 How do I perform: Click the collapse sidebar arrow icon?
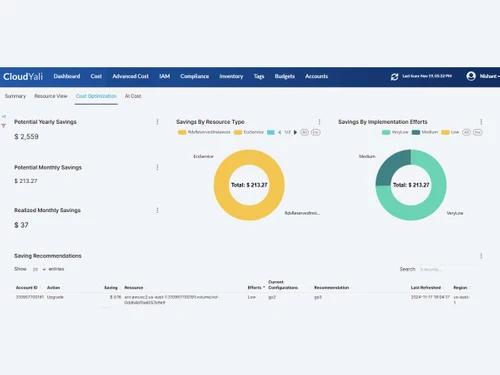[x=4, y=117]
